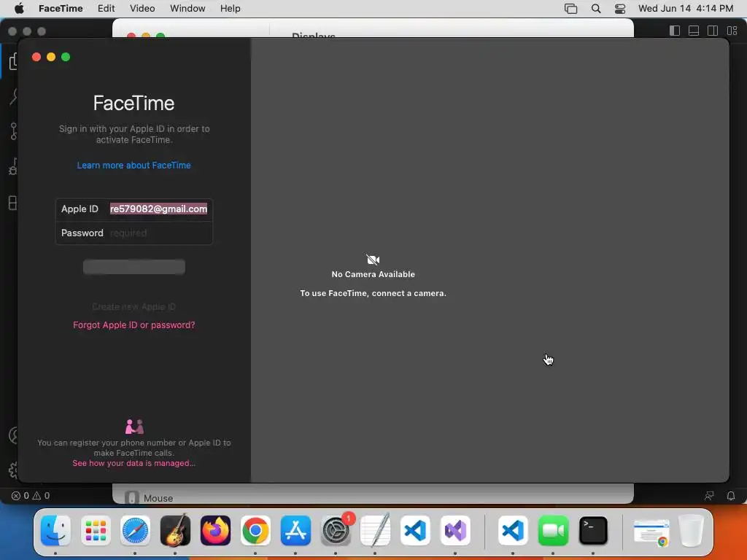Click Customize Layout icon in VS Code
The height and width of the screenshot is (560, 747).
point(732,31)
